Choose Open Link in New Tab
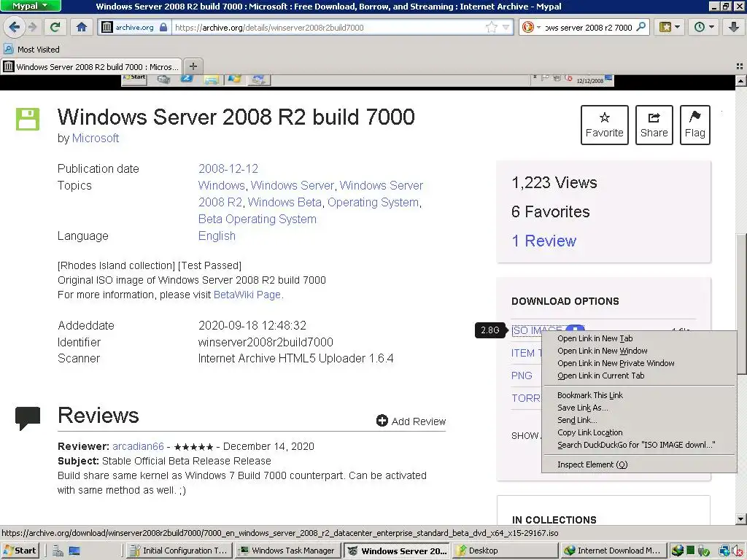This screenshot has height=560, width=747. point(595,338)
